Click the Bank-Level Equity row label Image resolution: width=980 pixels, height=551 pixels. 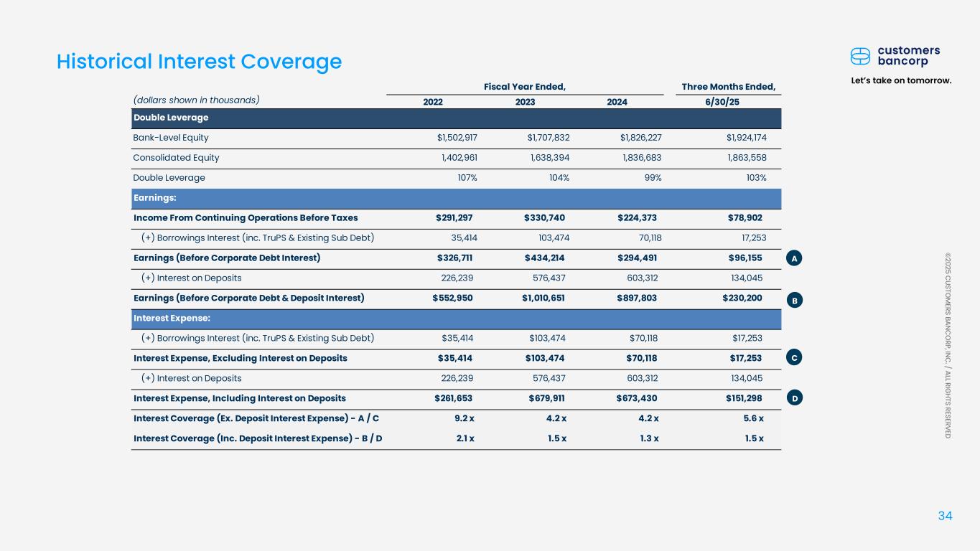[x=171, y=137]
